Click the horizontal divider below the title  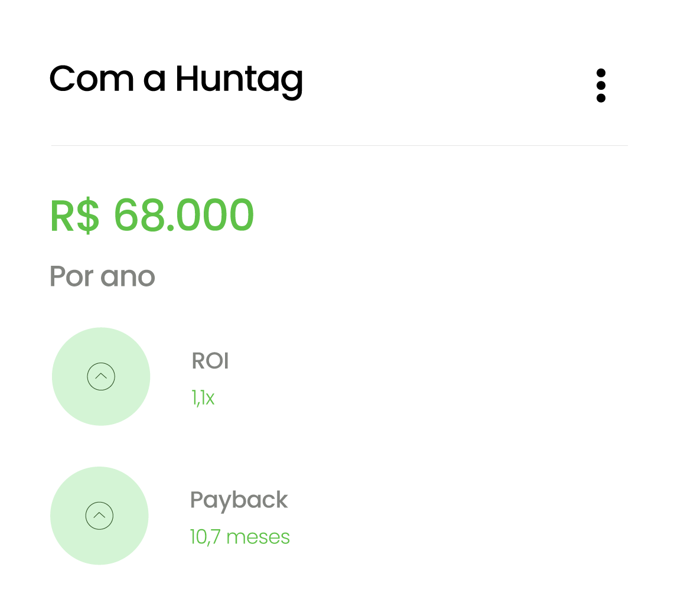[339, 145]
